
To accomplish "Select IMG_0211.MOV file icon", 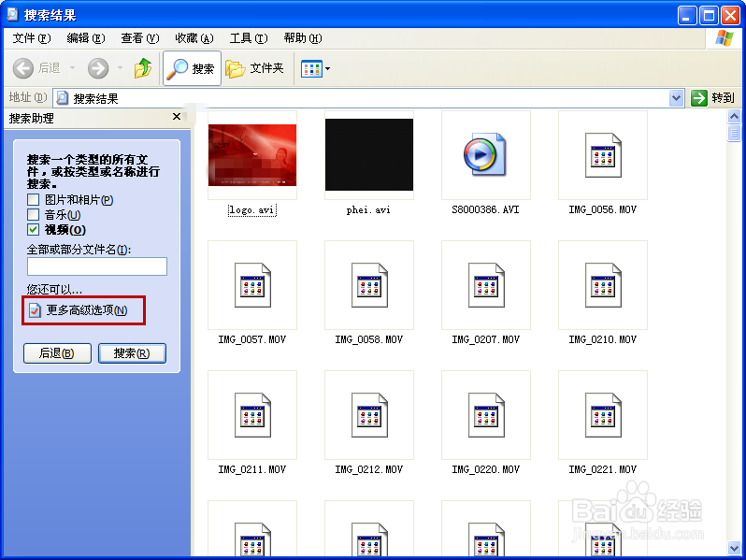I will pos(252,415).
